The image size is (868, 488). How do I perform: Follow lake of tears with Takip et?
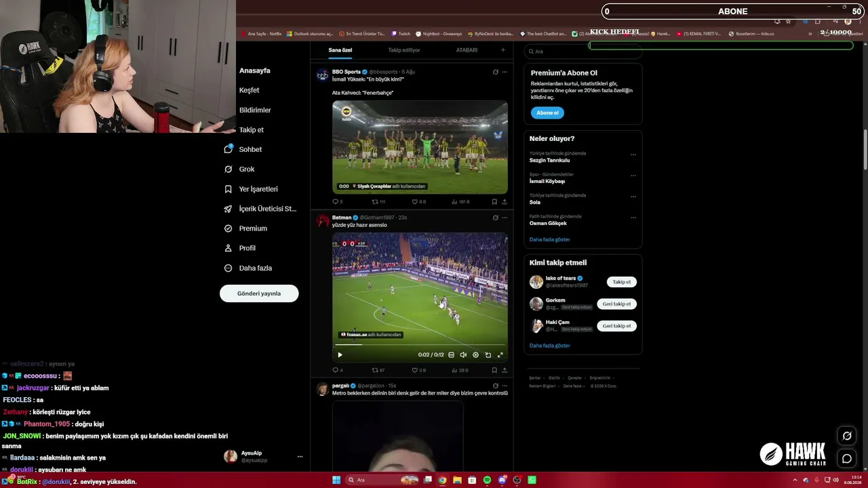622,282
